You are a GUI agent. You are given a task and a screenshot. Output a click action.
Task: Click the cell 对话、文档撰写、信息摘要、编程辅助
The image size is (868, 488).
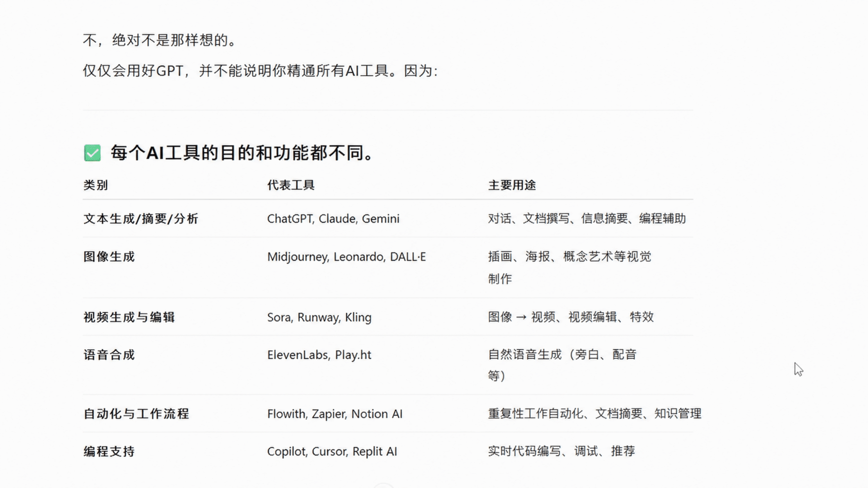(587, 219)
